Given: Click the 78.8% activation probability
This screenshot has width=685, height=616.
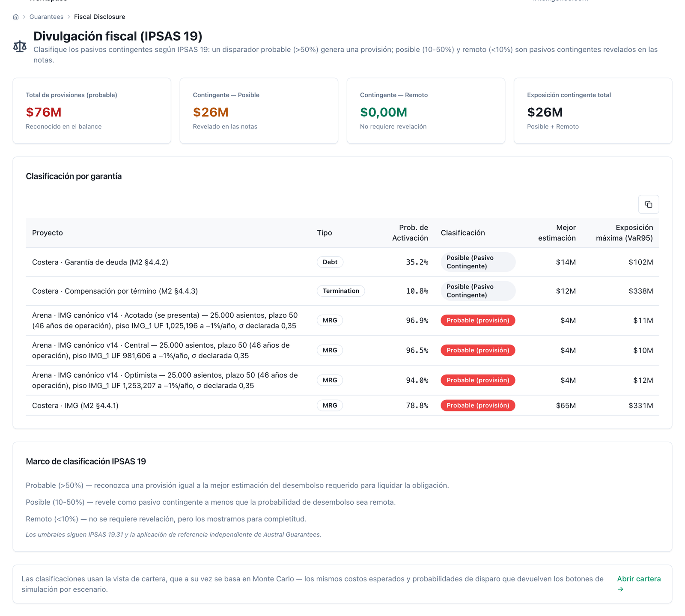Looking at the screenshot, I should (417, 405).
